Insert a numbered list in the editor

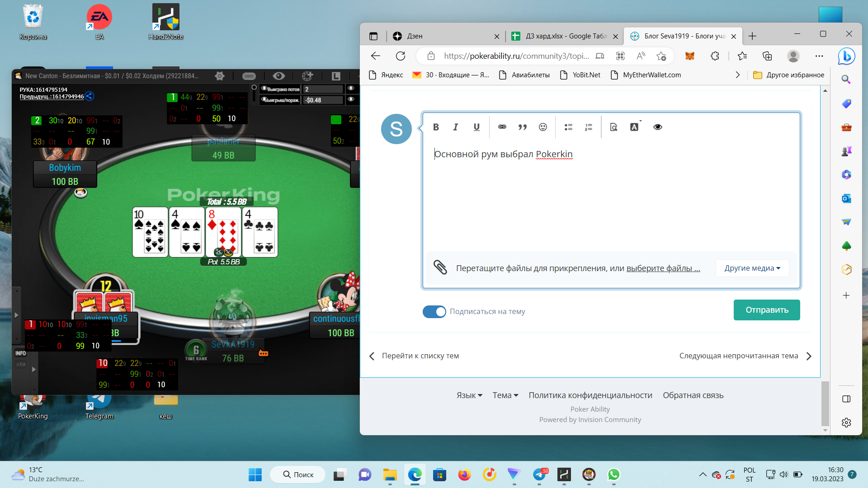[589, 127]
